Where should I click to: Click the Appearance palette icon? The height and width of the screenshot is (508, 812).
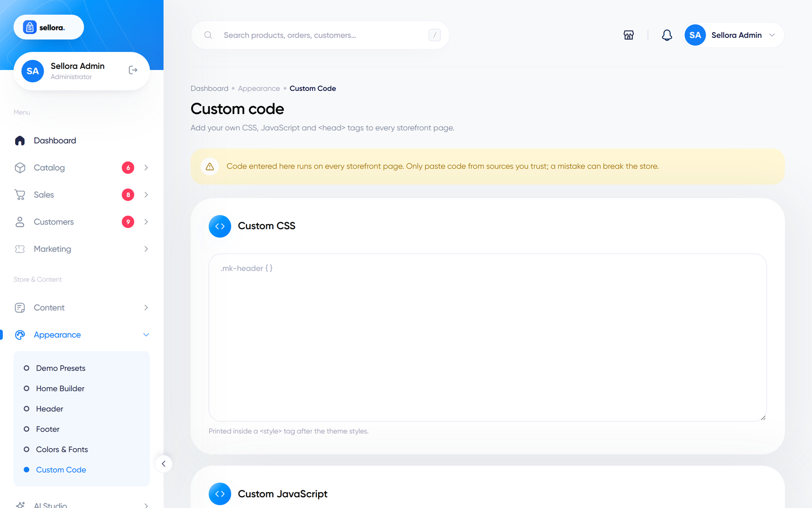pos(20,335)
